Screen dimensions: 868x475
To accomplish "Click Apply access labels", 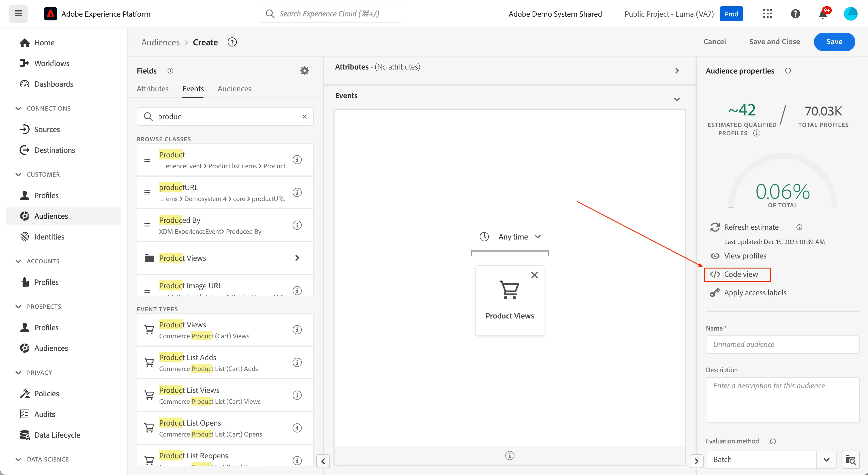I will click(x=748, y=293).
